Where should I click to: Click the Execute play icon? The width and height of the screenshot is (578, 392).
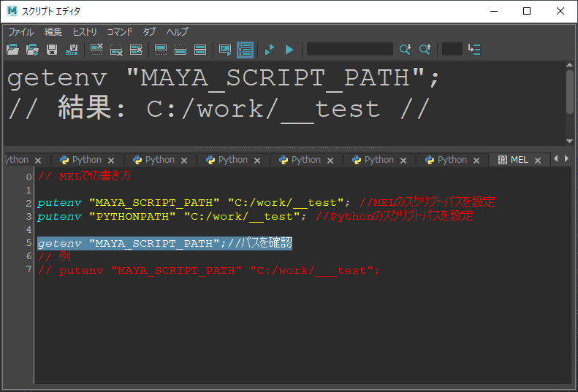pos(289,50)
